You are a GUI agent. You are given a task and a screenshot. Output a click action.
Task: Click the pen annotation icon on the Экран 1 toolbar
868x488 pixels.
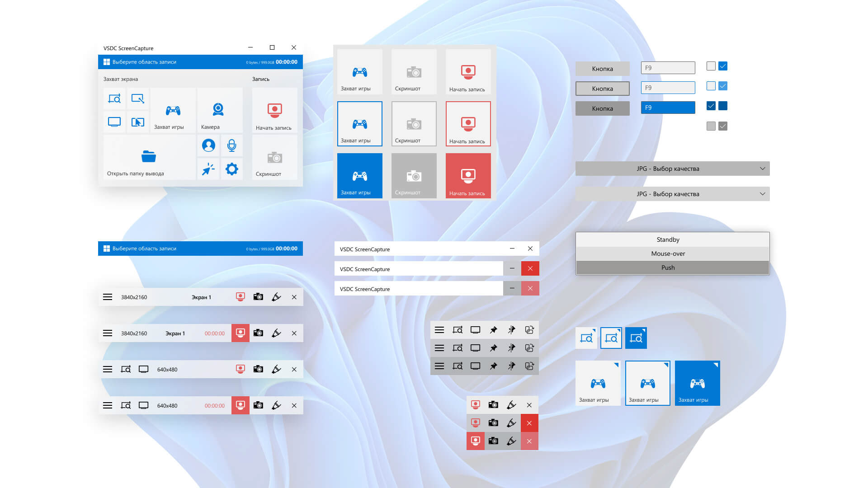(x=276, y=297)
